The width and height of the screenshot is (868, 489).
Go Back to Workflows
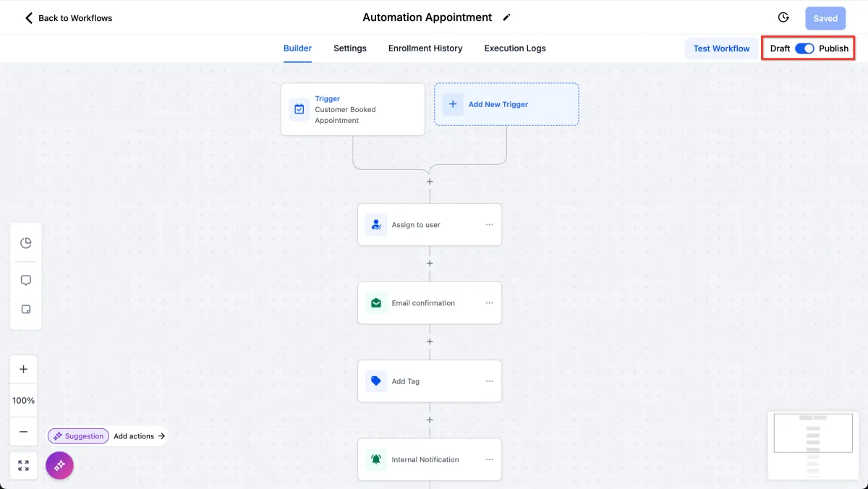69,18
